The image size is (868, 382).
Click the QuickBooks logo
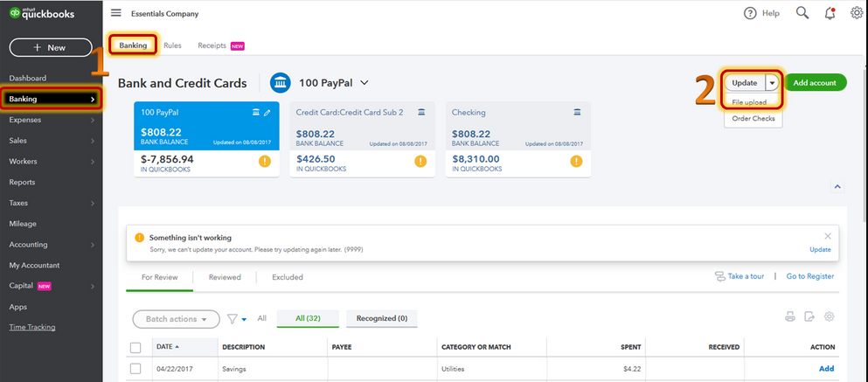pyautogui.click(x=41, y=14)
